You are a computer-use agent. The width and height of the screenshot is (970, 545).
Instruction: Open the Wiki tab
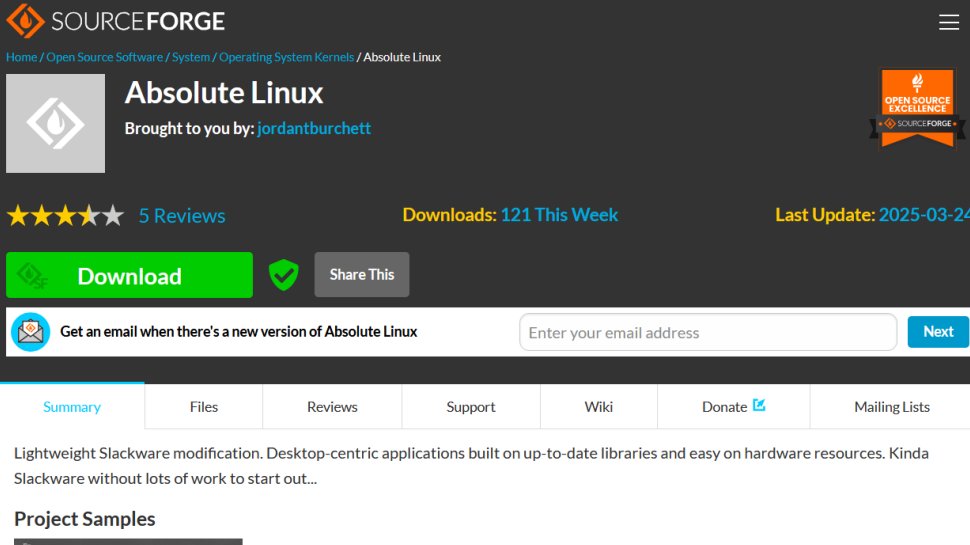[599, 406]
